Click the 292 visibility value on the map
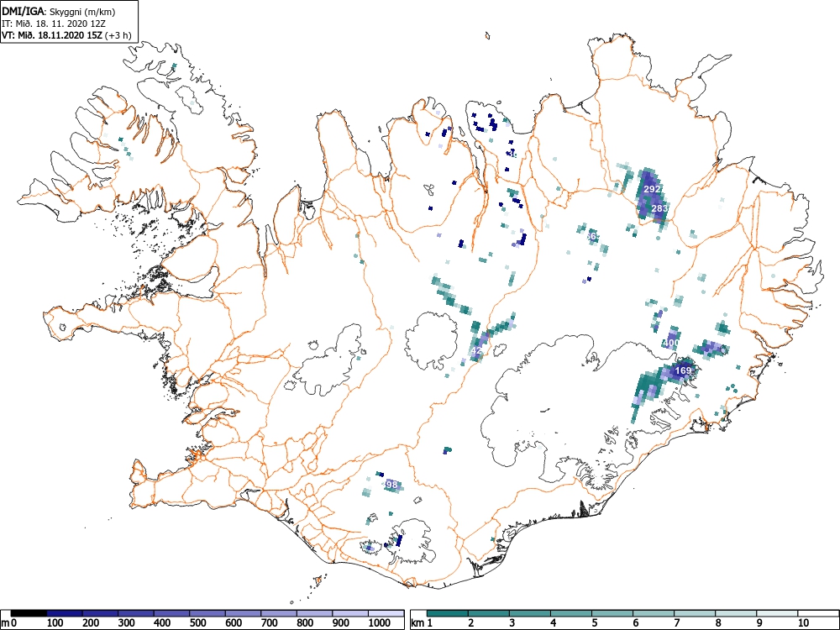The height and width of the screenshot is (630, 840). (x=652, y=189)
